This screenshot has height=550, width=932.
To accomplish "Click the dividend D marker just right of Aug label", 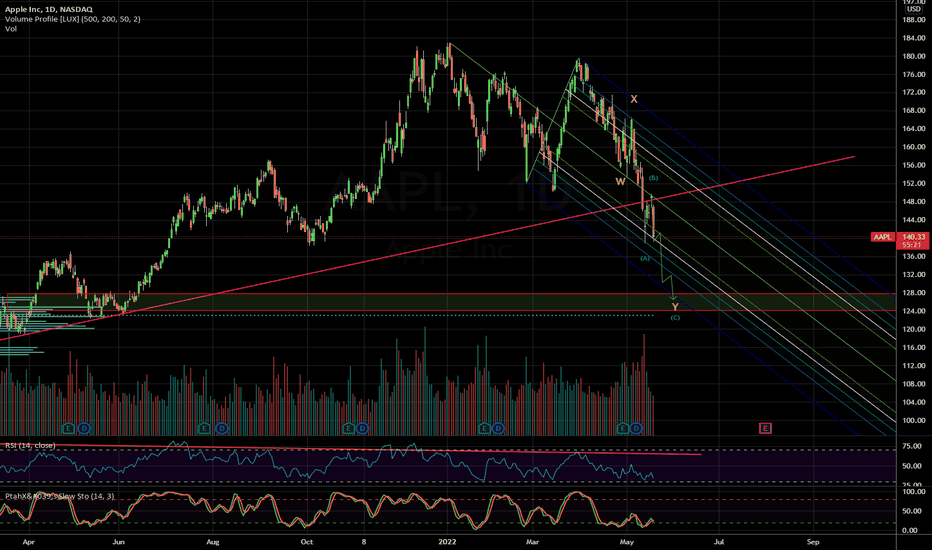I will pyautogui.click(x=222, y=428).
